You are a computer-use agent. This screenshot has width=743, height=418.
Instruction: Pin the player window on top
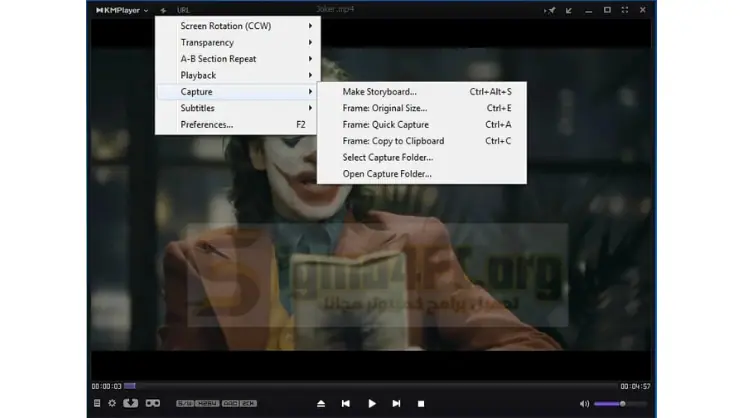tap(550, 10)
